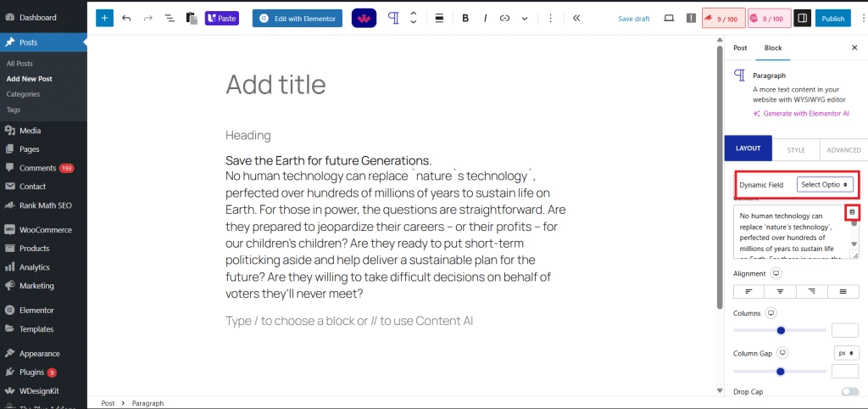The height and width of the screenshot is (409, 868).
Task: Open the document overview list view
Action: coord(170,19)
